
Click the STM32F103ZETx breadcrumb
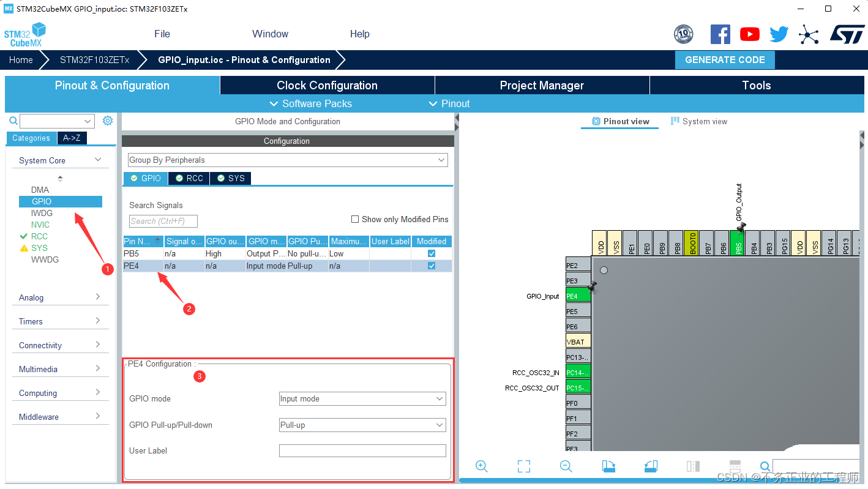(x=94, y=60)
